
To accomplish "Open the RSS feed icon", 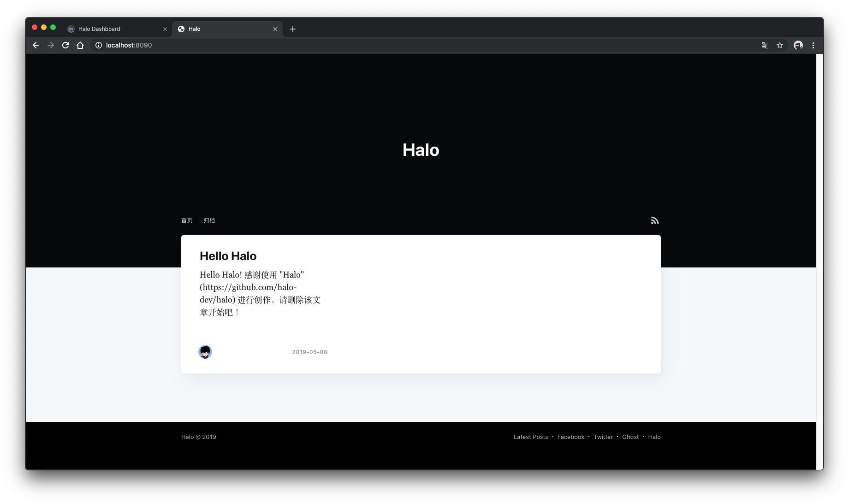I will click(x=655, y=220).
